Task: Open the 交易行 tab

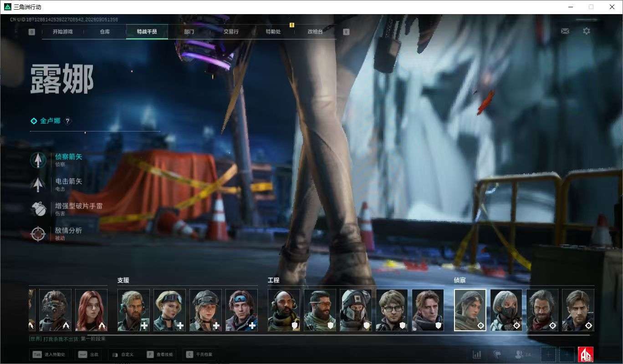Action: pyautogui.click(x=231, y=32)
